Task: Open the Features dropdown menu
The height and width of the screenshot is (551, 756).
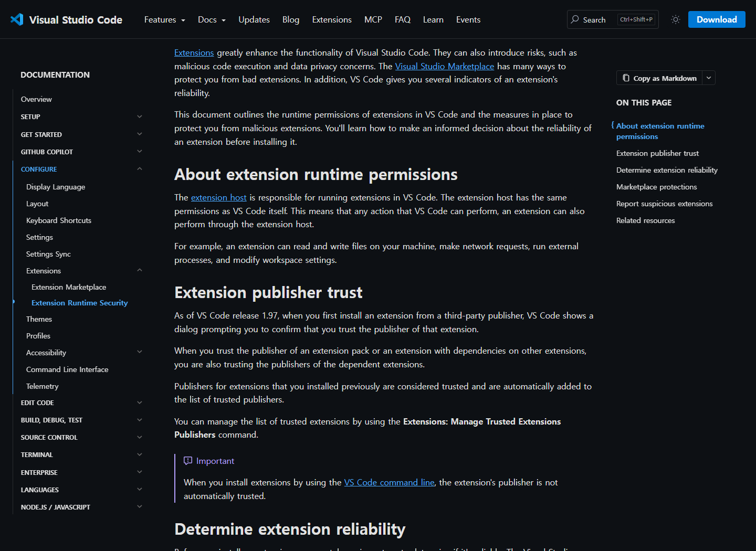Action: click(x=165, y=19)
